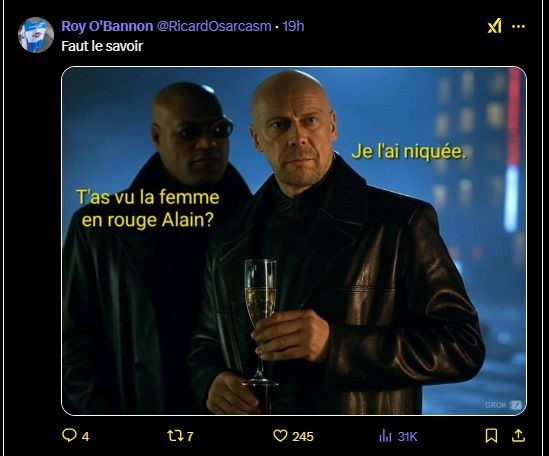Open the three-dot more options menu
Image resolution: width=549 pixels, height=456 pixels.
(519, 26)
